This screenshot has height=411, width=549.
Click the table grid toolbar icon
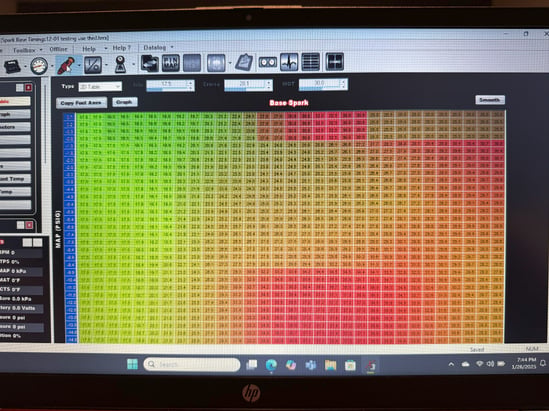311,62
